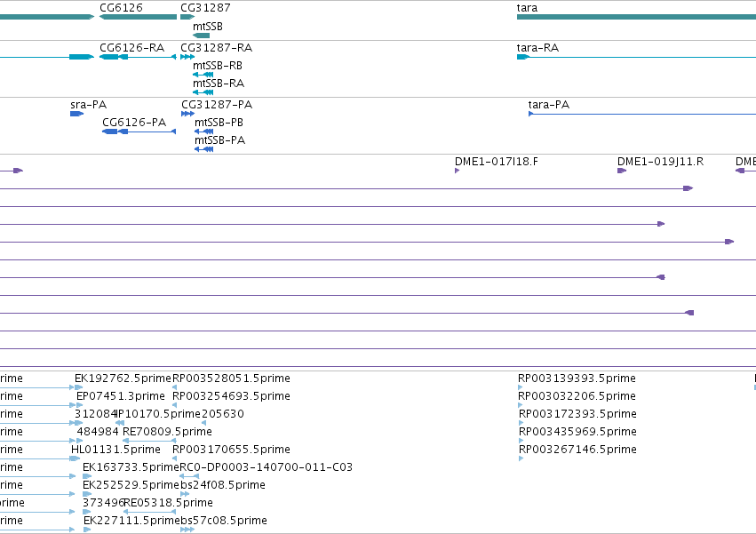Viewport: 756px width, 534px height.
Task: Open EST EK227111.5prime
Action: [131, 521]
